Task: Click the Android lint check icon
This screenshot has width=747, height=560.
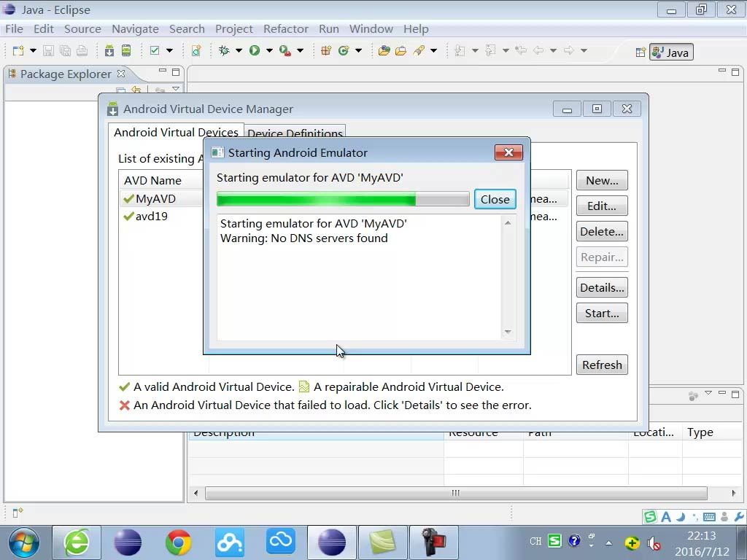Action: 155,50
